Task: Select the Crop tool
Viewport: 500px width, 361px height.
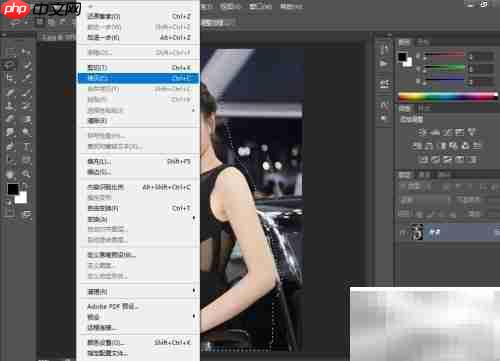Action: click(10, 78)
